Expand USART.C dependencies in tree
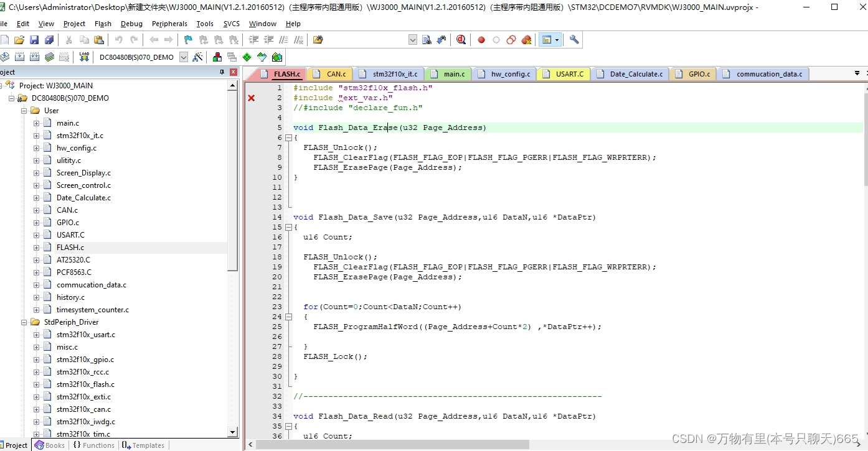This screenshot has height=451, width=868. [x=37, y=235]
